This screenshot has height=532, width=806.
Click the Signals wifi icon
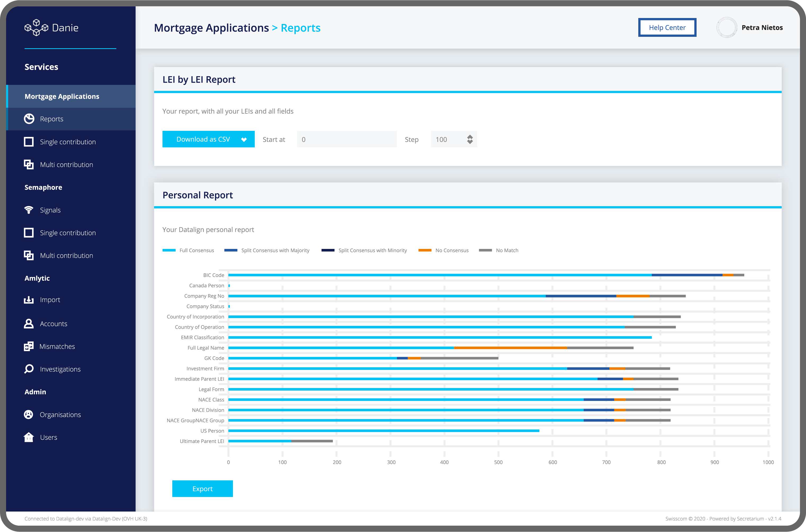29,210
